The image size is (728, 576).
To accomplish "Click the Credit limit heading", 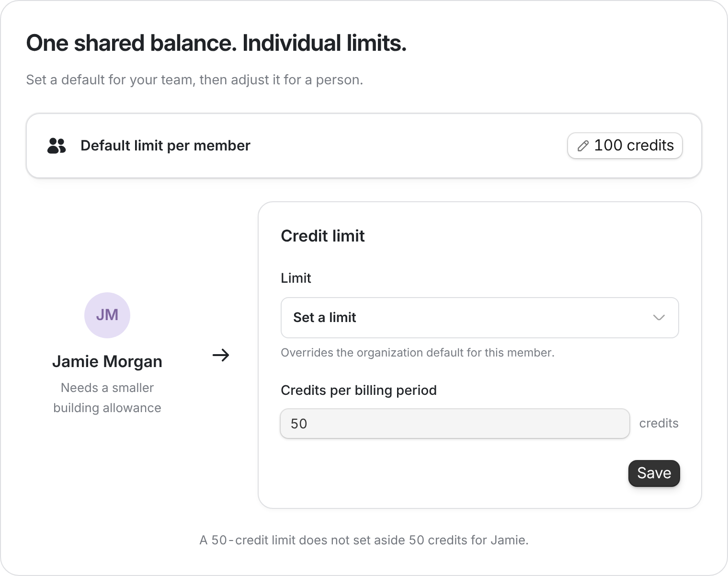I will [x=323, y=236].
